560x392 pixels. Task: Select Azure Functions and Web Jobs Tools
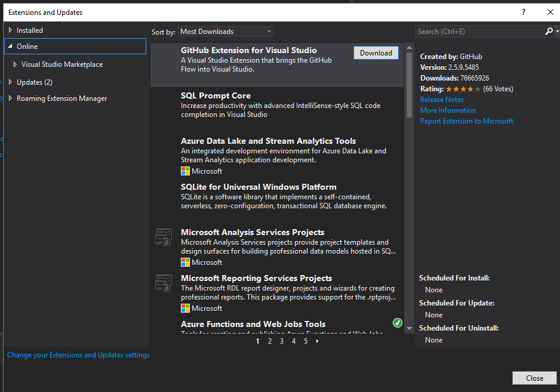(x=253, y=324)
